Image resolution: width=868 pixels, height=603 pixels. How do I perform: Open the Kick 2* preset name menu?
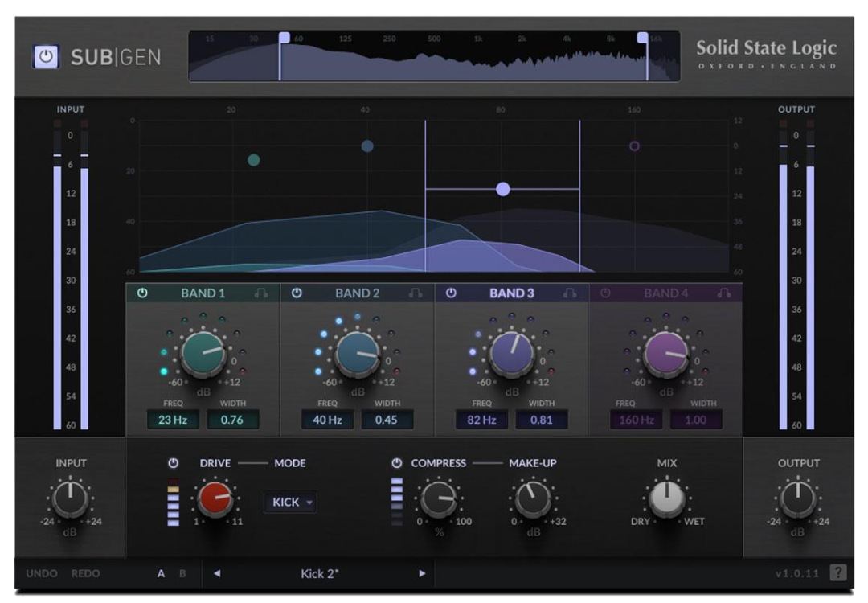319,573
